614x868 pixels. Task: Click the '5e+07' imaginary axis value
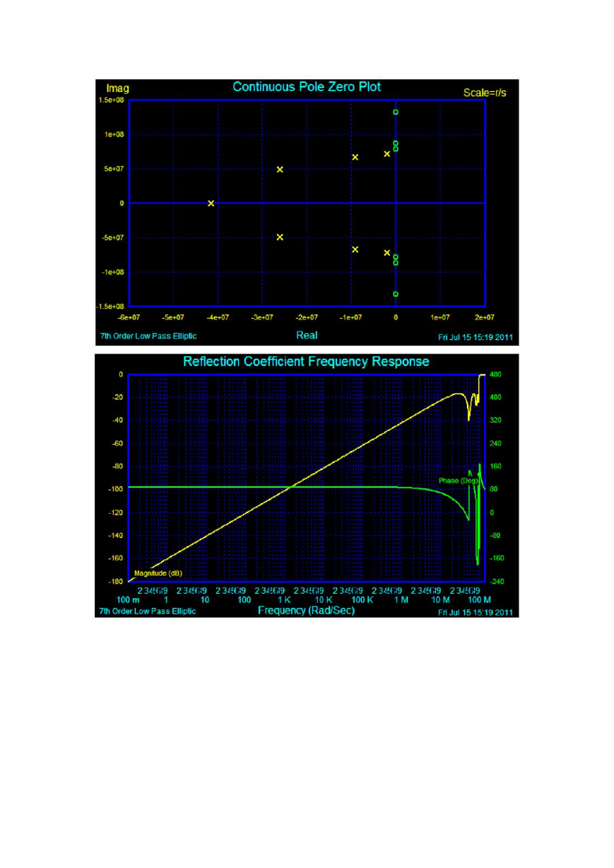click(114, 169)
